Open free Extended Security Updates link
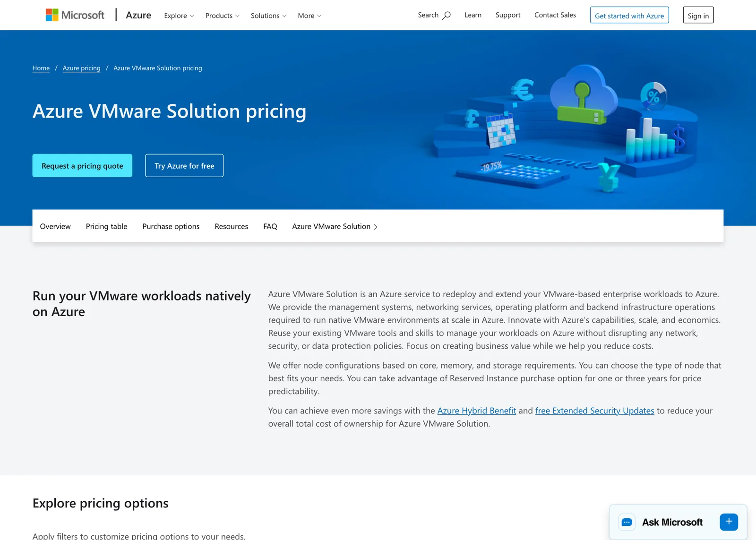The height and width of the screenshot is (540, 756). [595, 411]
